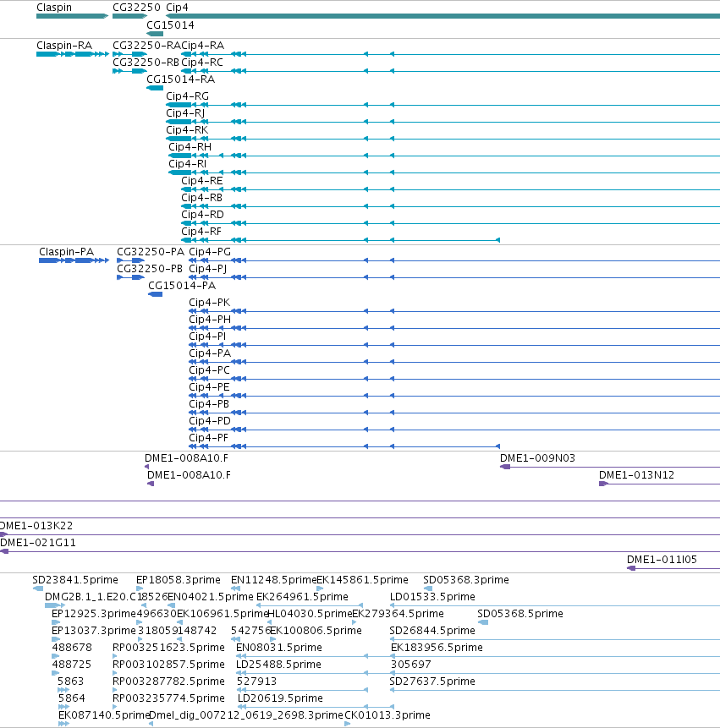720x728 pixels.
Task: Click the 305697 EST label
Action: tap(410, 665)
